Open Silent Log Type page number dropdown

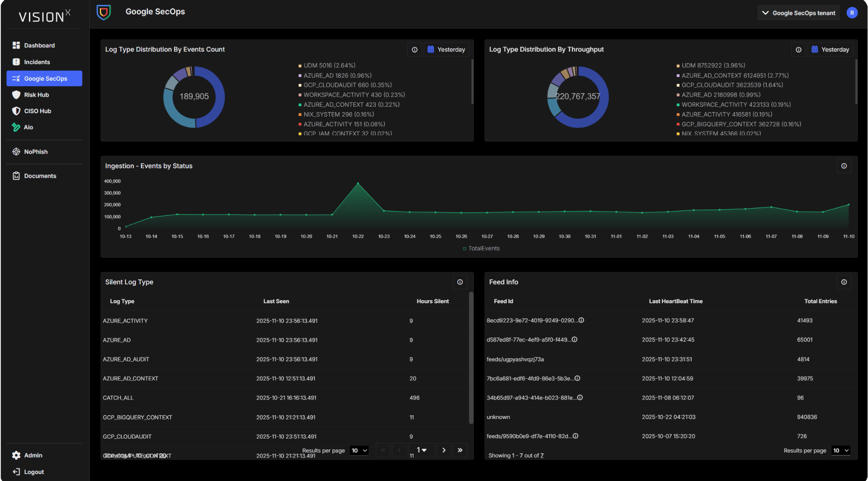point(421,450)
